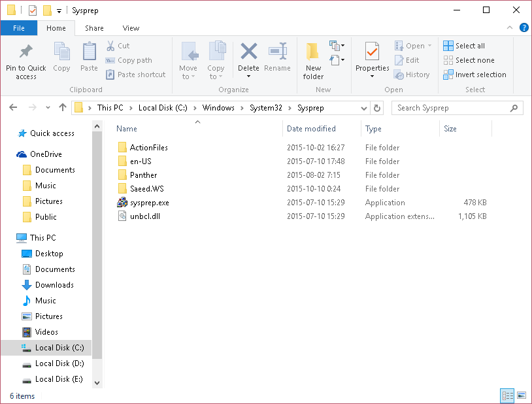Click the Copy ribbon icon
Viewport: 532px width, 404px height.
coord(61,52)
